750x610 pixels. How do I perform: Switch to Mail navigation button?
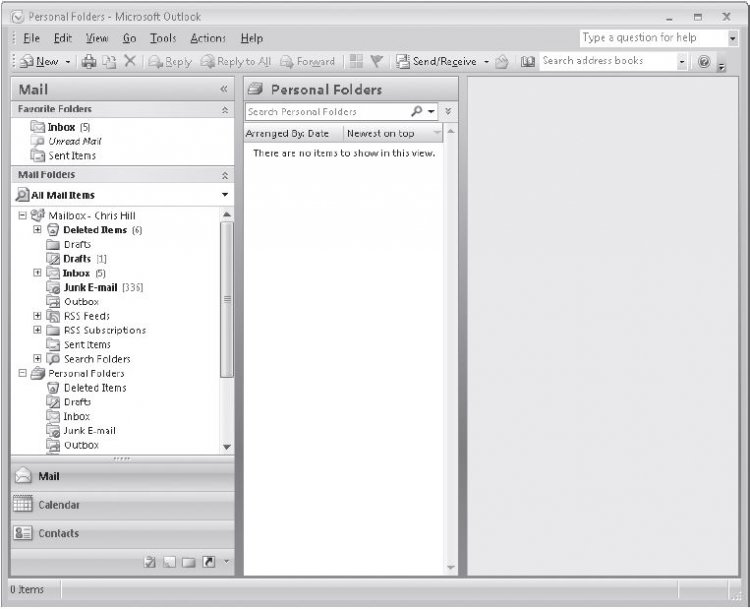[x=122, y=477]
